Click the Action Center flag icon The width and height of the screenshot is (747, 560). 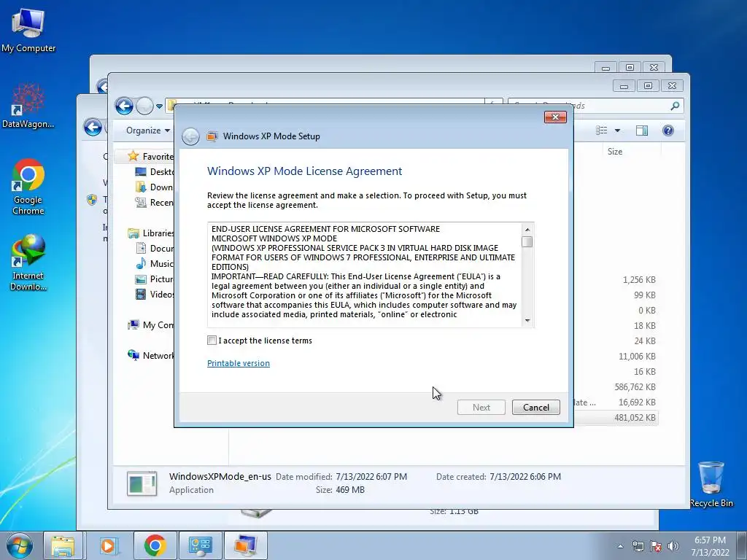pyautogui.click(x=656, y=546)
